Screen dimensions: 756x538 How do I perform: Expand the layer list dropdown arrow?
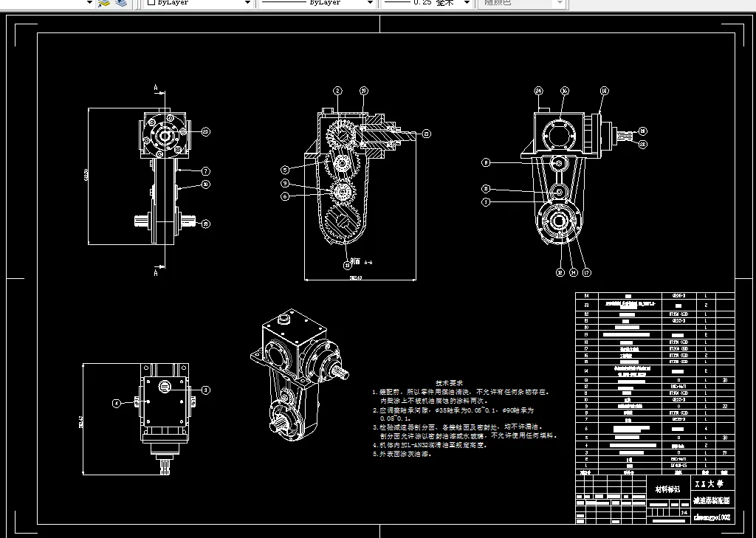[89, 3]
